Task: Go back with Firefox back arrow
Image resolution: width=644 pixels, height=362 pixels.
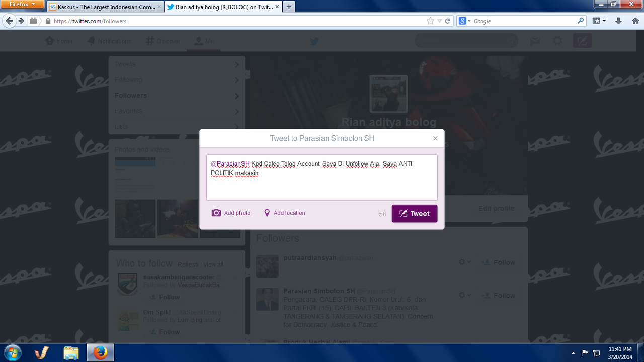Action: [9, 21]
